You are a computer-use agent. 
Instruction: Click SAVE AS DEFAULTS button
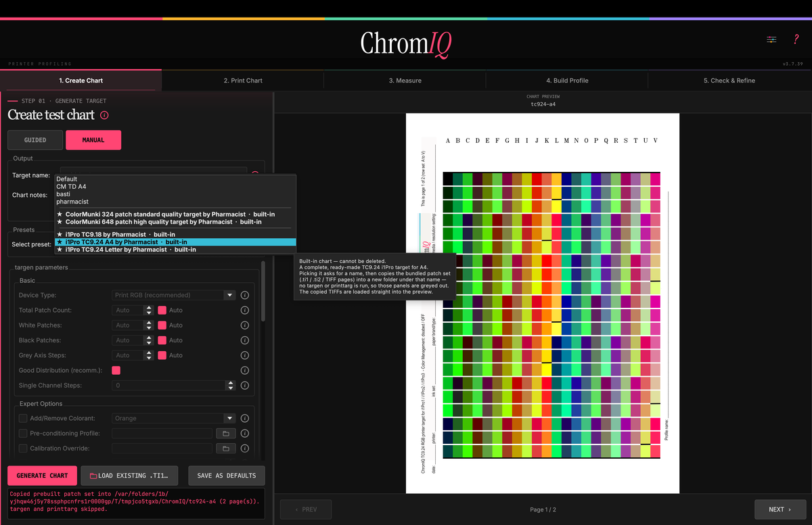click(x=227, y=476)
